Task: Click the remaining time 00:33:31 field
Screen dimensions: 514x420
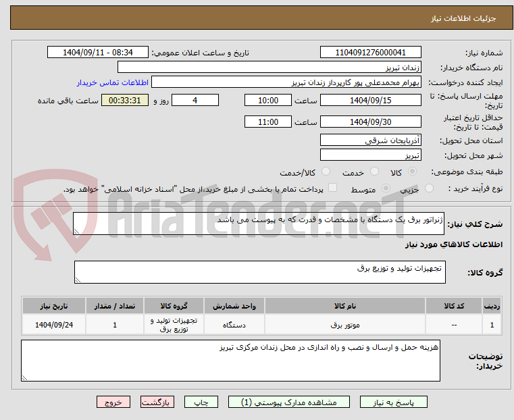Action: pyautogui.click(x=125, y=100)
